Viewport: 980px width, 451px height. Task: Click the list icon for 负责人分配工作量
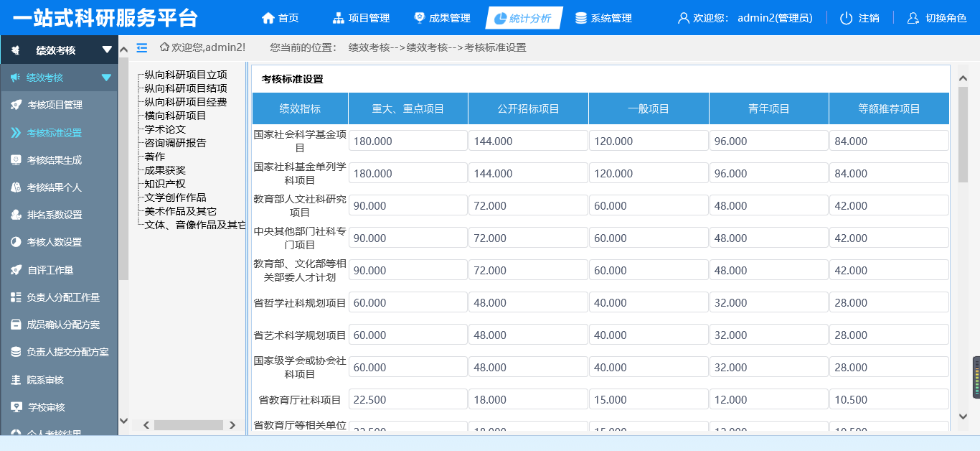(x=16, y=297)
